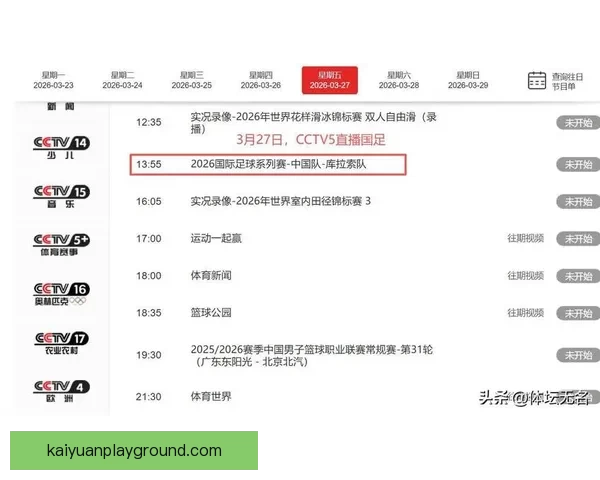Switch to 星期一 2026-03-23 tab

(53, 80)
